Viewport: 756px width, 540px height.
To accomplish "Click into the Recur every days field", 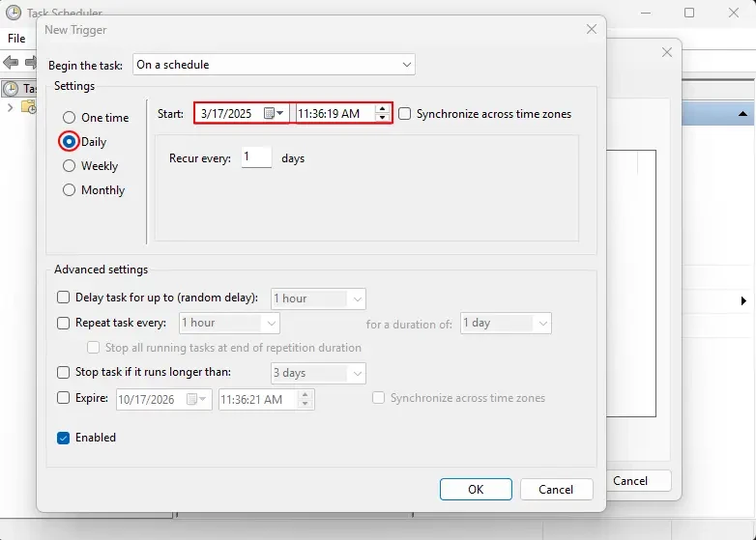I will pos(255,157).
